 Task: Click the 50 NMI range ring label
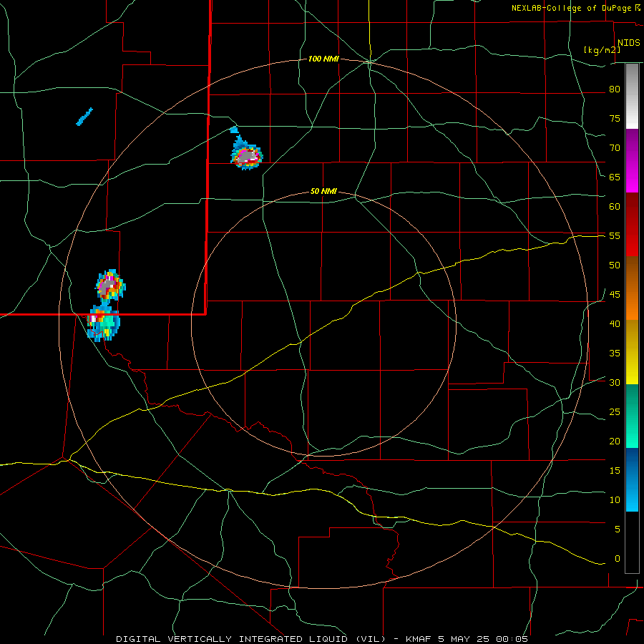tap(323, 191)
